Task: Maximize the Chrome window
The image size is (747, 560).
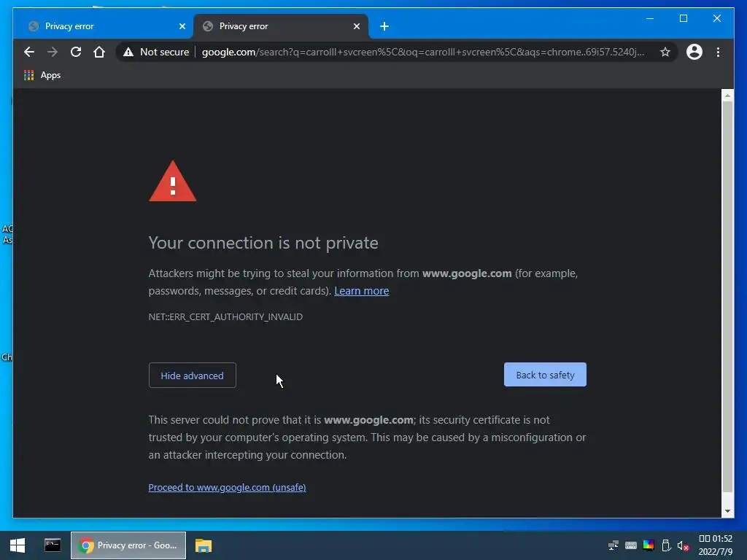Action: tap(683, 18)
